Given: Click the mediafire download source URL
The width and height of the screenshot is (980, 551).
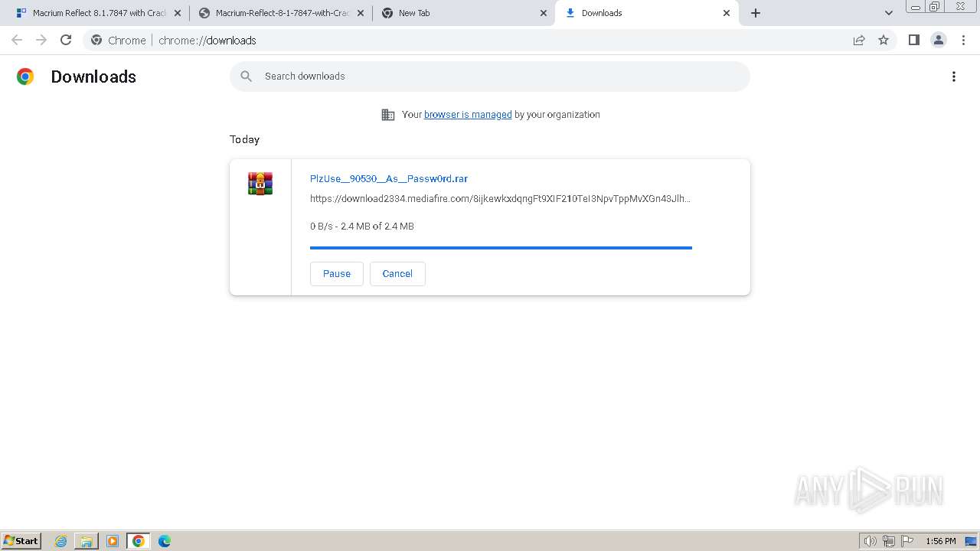Looking at the screenshot, I should [x=500, y=199].
